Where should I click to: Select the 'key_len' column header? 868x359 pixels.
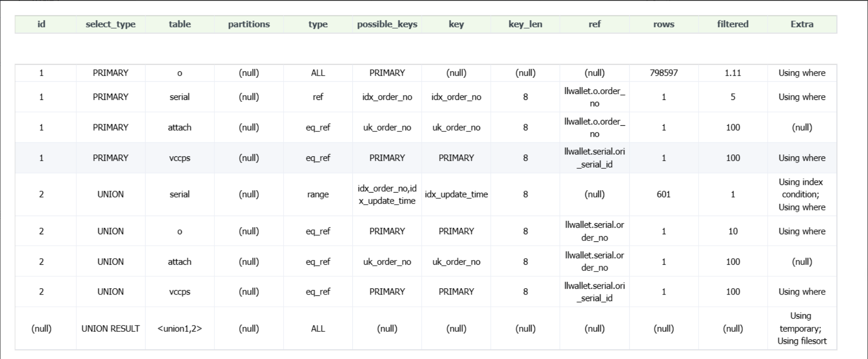tap(525, 24)
